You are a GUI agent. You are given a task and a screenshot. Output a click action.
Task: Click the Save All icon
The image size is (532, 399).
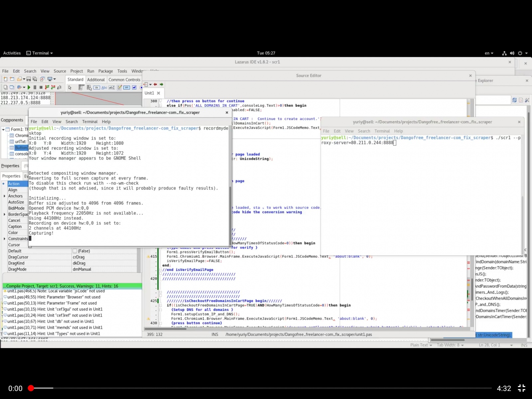35,79
